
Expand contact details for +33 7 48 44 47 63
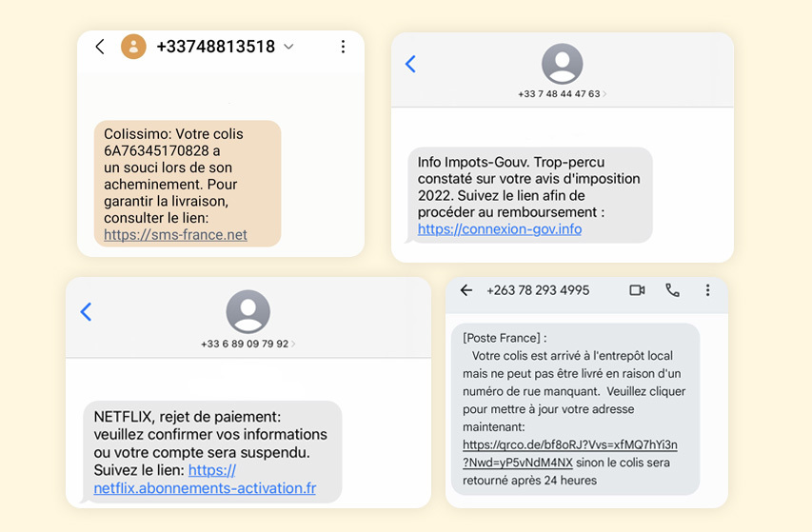pyautogui.click(x=604, y=94)
